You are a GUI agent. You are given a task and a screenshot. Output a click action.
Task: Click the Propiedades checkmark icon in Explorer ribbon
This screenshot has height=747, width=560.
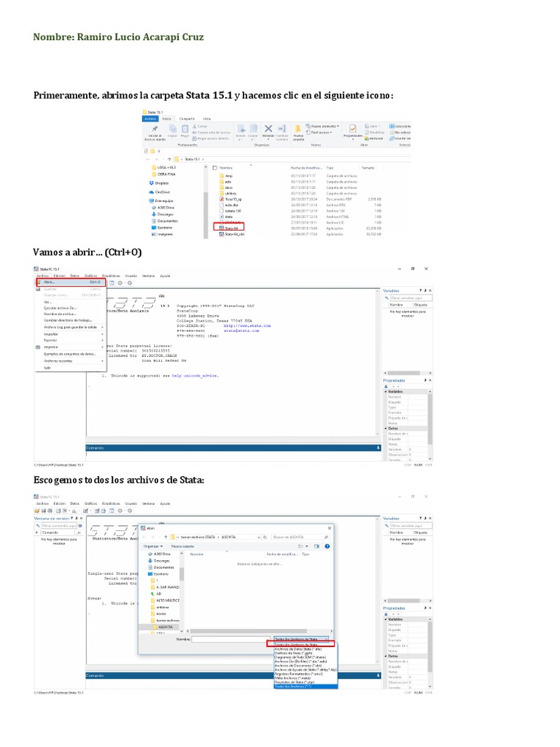(x=352, y=128)
